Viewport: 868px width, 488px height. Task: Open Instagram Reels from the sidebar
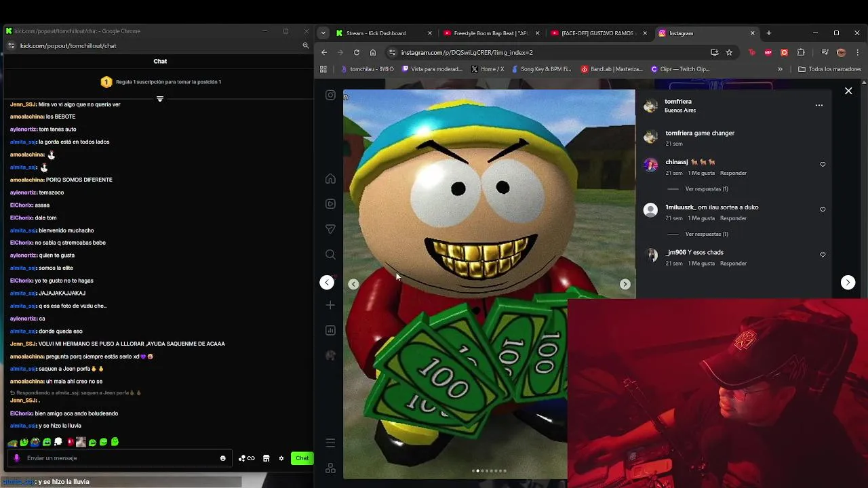click(x=330, y=204)
